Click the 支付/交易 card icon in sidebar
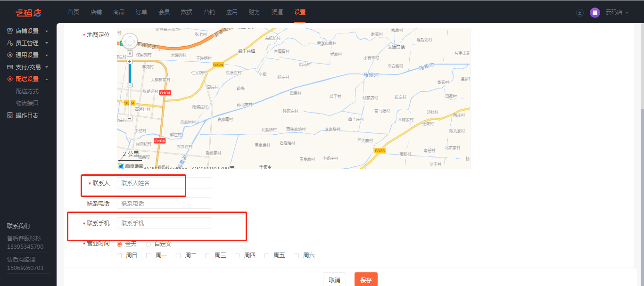 click(x=10, y=67)
